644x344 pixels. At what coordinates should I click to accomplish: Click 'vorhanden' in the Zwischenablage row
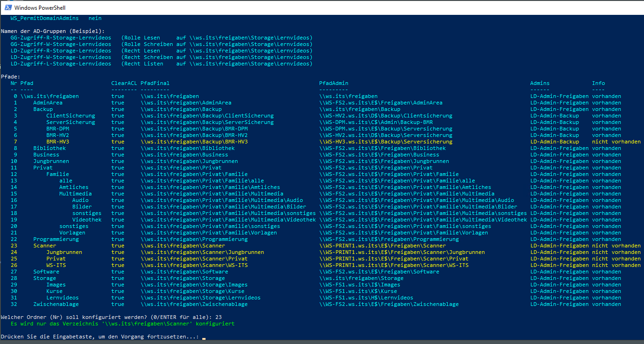point(606,304)
